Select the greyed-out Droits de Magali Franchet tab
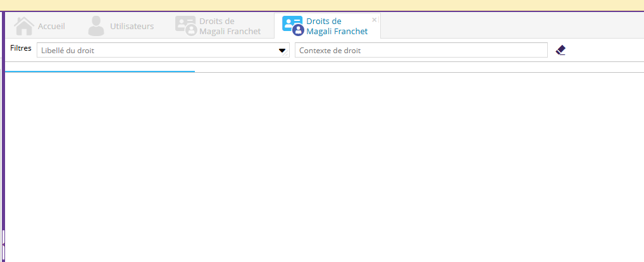The width and height of the screenshot is (644, 262). coord(218,26)
